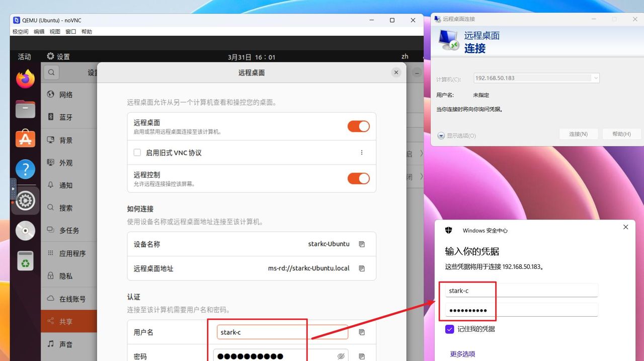Open the 计算机 dropdown in Remote Desktop Connection
Viewport: 644px width, 361px height.
(x=596, y=78)
